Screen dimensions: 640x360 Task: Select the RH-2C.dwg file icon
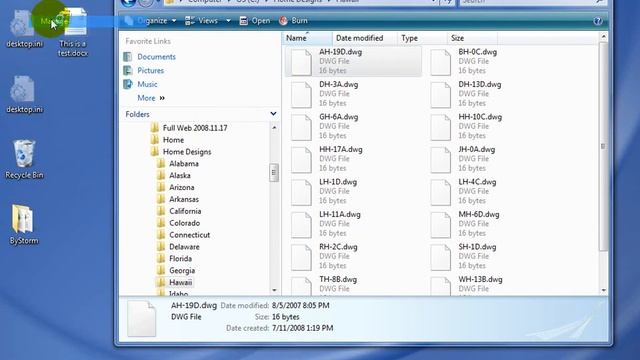[x=301, y=257]
